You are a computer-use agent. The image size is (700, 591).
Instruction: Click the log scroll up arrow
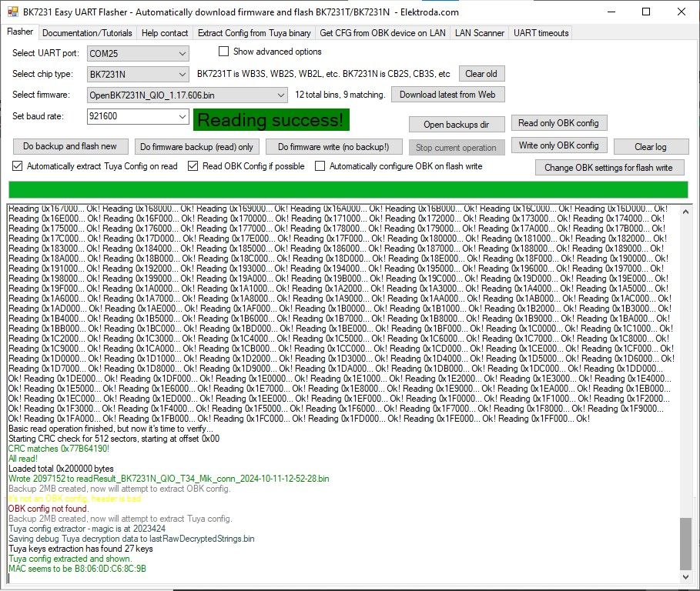(x=685, y=212)
